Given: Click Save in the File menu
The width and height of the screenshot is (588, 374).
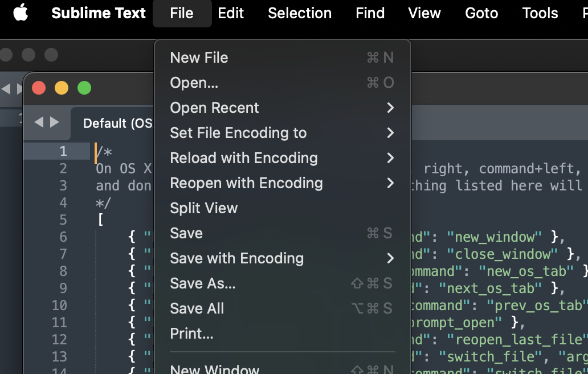Looking at the screenshot, I should [186, 233].
